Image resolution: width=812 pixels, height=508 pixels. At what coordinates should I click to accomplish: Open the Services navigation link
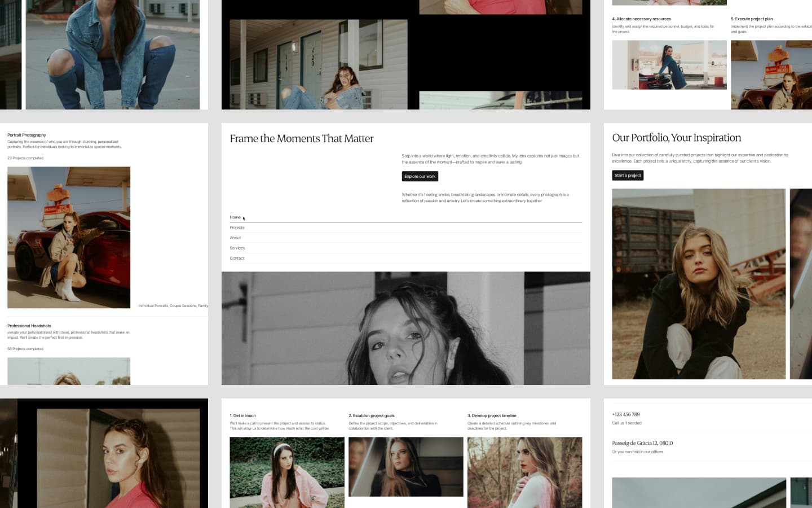coord(237,248)
